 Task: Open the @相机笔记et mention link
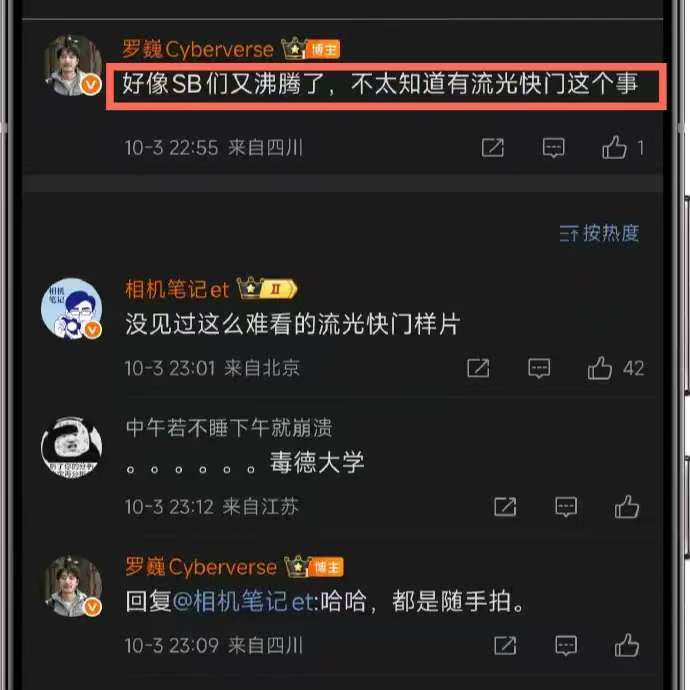[245, 601]
